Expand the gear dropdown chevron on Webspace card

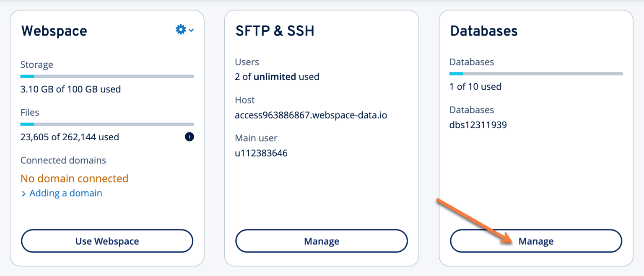(191, 30)
